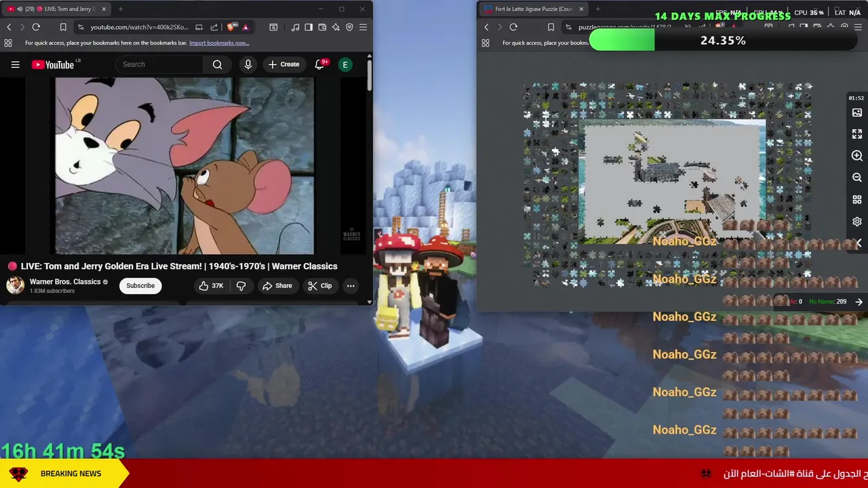Open a new tab in puzzle window
Screen dimensions: 868x488
(x=598, y=9)
